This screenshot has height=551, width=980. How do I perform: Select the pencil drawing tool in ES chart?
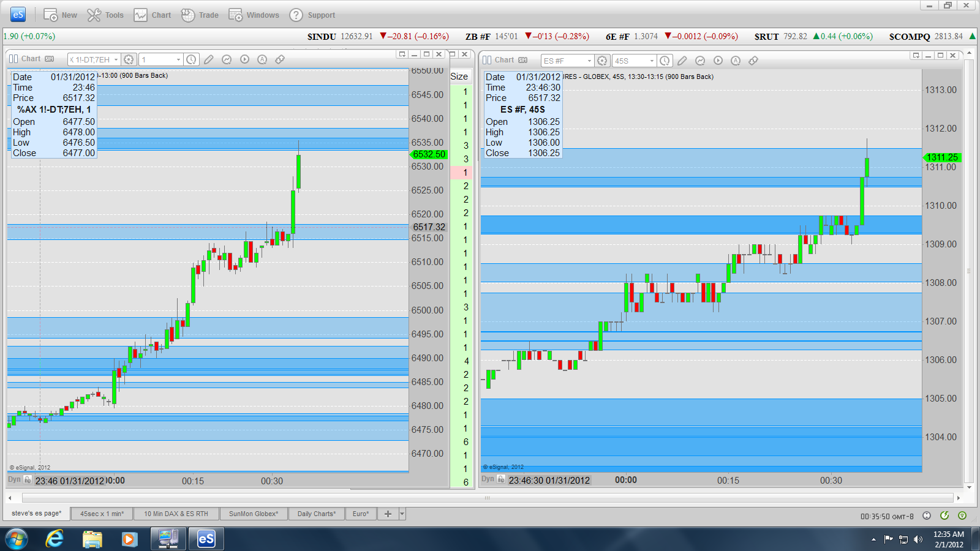point(682,61)
